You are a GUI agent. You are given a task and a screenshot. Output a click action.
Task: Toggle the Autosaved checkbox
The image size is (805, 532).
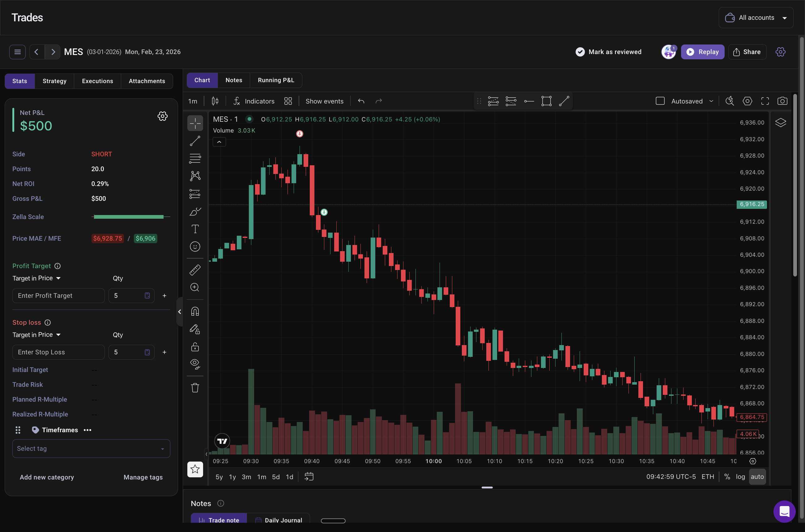(660, 101)
